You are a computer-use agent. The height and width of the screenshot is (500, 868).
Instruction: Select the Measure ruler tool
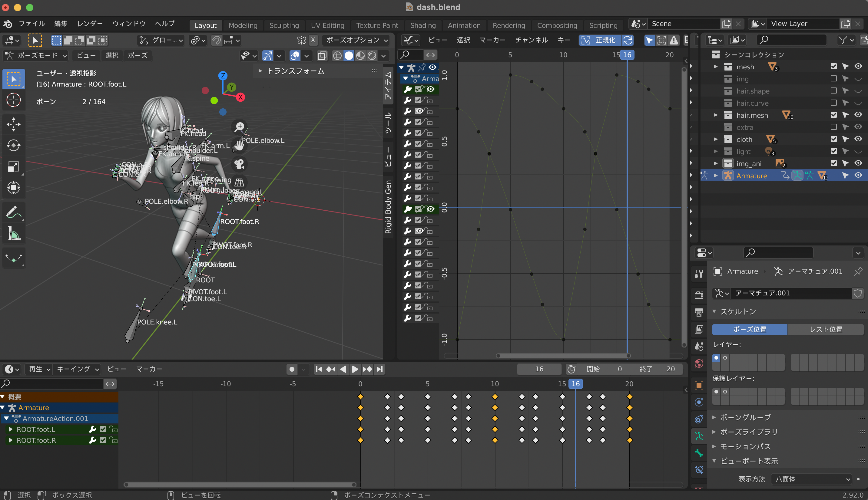[13, 234]
